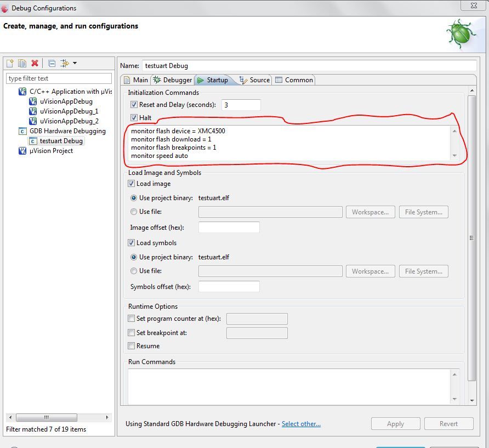The height and width of the screenshot is (448, 489).
Task: Click the Symbols offset (hex) field
Action: click(x=229, y=286)
